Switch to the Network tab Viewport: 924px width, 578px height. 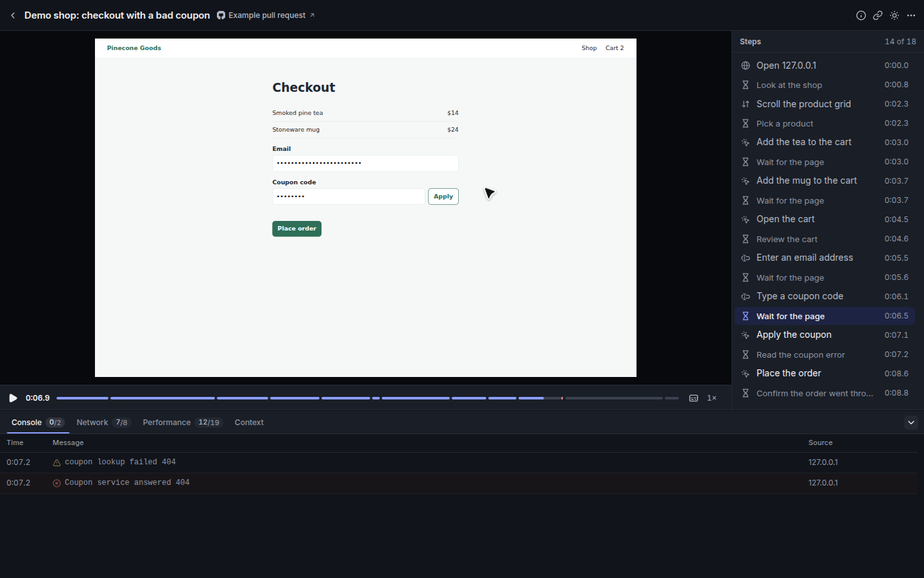click(x=103, y=423)
